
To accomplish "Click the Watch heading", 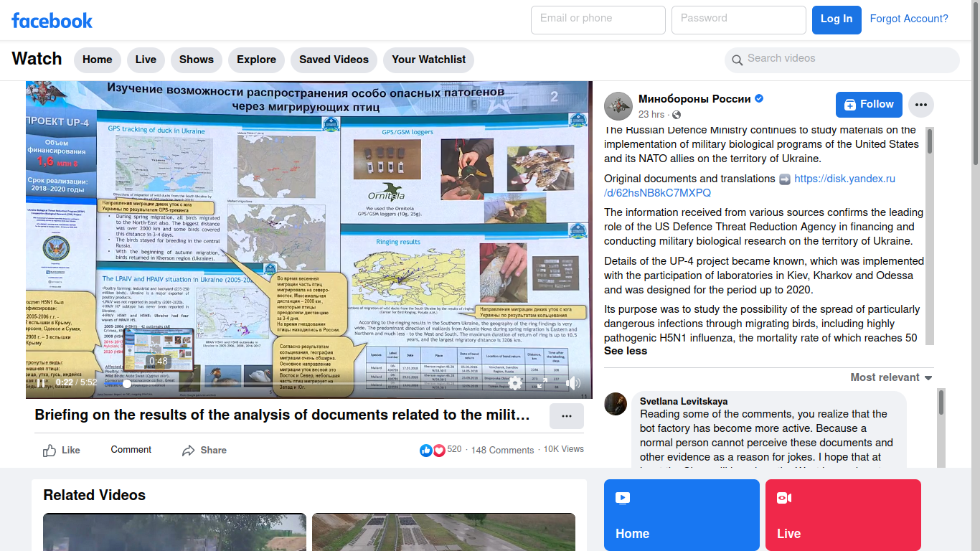I will [x=37, y=59].
